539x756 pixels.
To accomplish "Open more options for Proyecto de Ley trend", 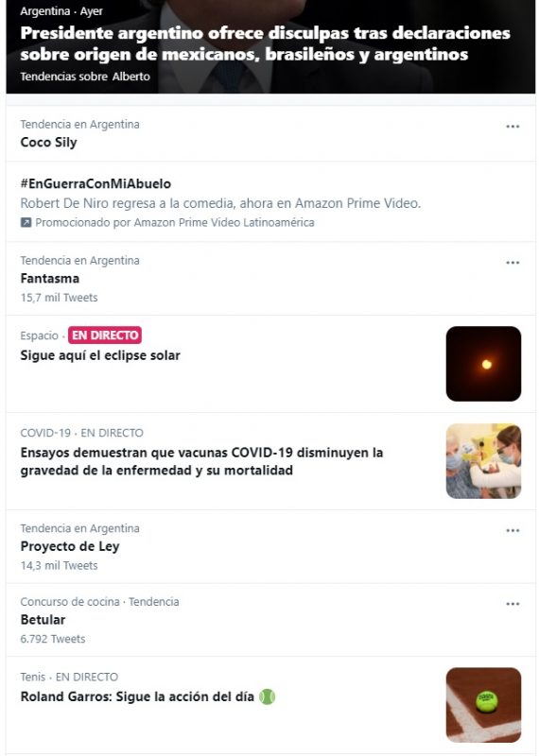I will [512, 531].
